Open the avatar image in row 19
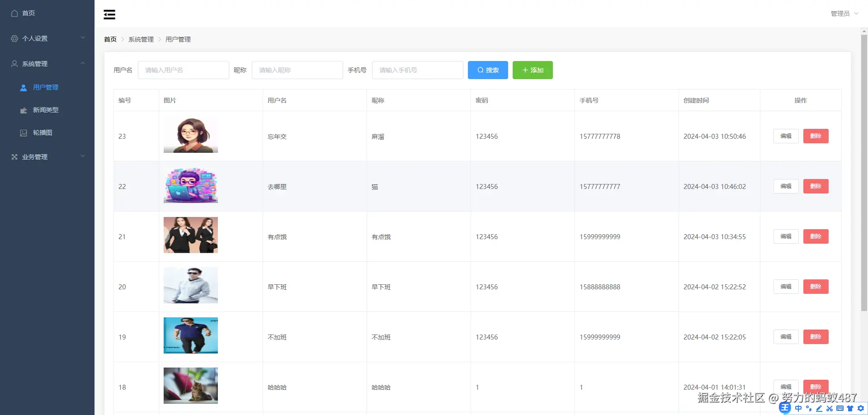This screenshot has width=868, height=415. tap(191, 335)
